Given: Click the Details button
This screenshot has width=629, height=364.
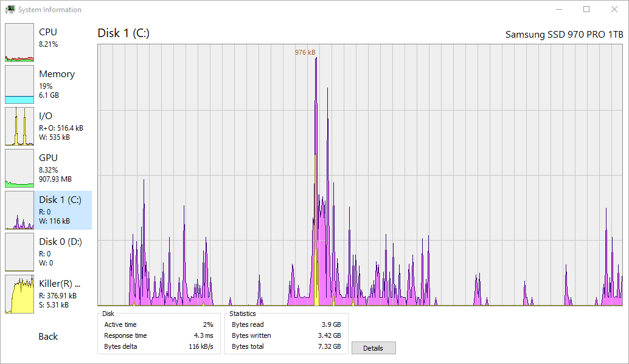Looking at the screenshot, I should pyautogui.click(x=373, y=348).
